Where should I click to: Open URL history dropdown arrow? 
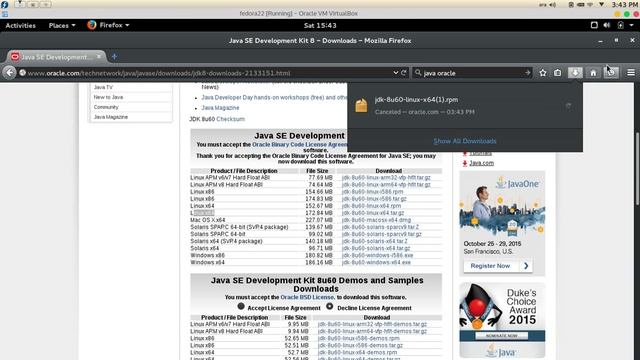396,73
